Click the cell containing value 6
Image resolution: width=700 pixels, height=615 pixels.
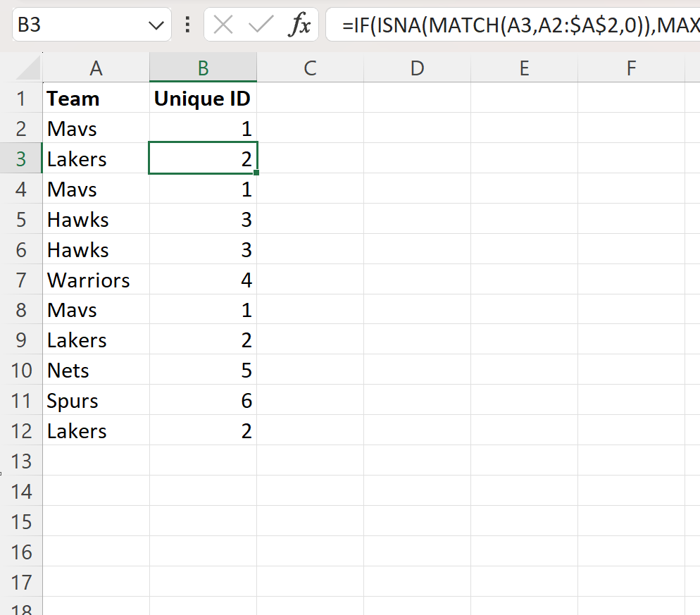coord(203,401)
